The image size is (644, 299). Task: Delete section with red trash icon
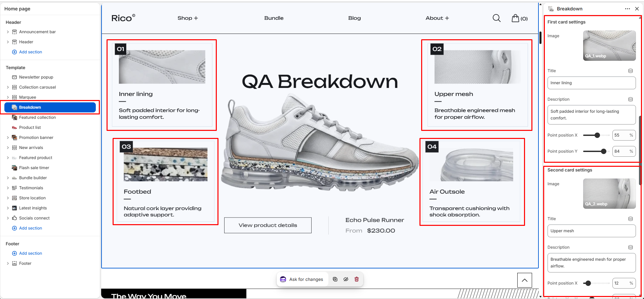click(x=357, y=279)
